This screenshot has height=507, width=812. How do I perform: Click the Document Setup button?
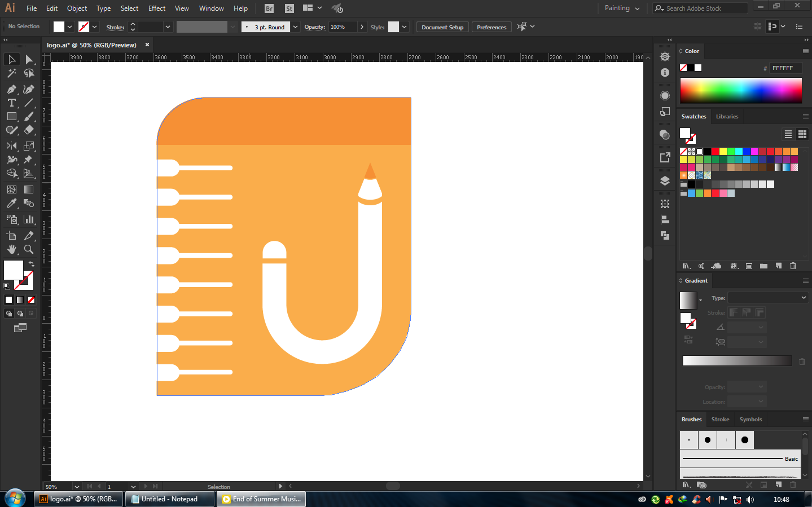(442, 27)
